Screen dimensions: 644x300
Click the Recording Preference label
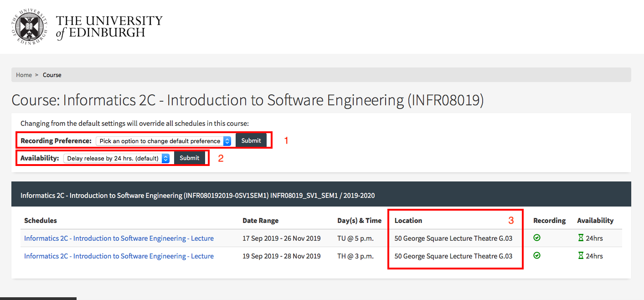56,141
